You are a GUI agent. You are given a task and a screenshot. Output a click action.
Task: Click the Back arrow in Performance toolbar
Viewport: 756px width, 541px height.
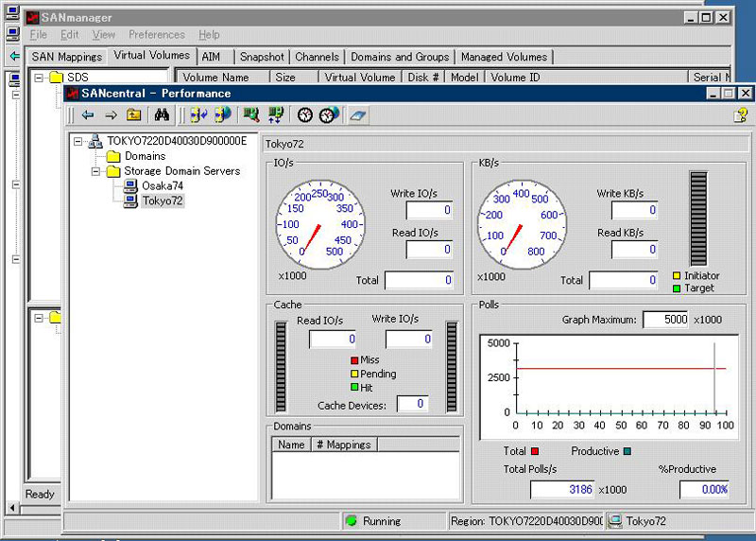pos(88,114)
